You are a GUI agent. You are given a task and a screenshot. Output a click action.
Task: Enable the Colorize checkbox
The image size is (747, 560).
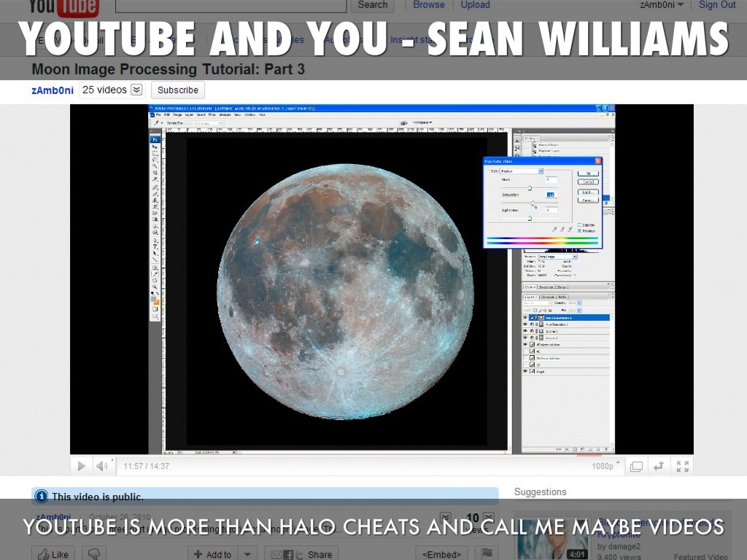tap(580, 224)
